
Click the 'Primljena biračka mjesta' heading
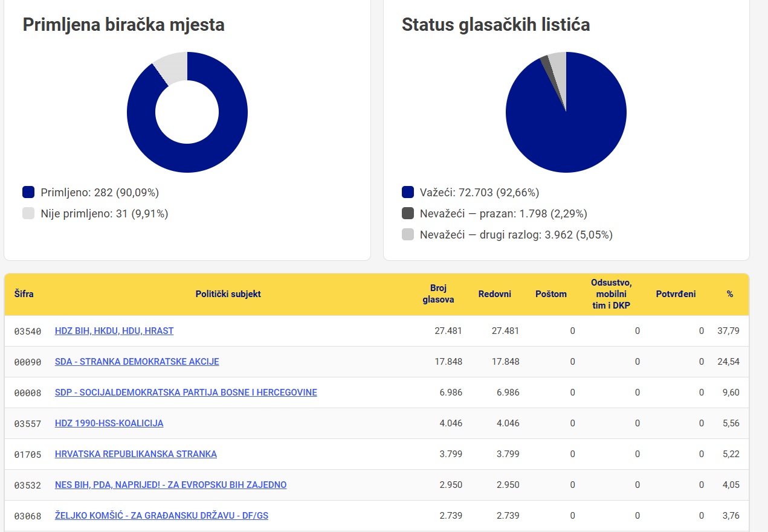click(x=124, y=25)
